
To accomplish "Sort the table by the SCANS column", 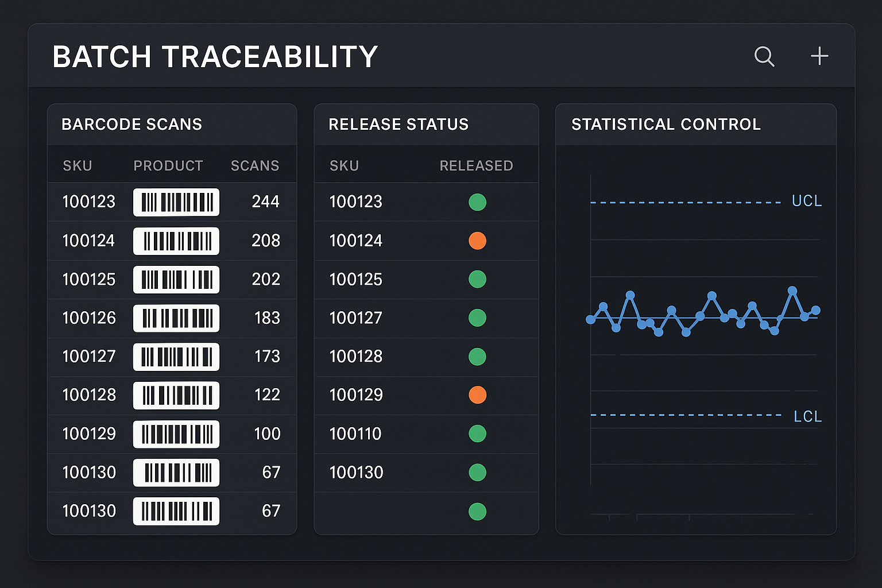I will click(255, 165).
